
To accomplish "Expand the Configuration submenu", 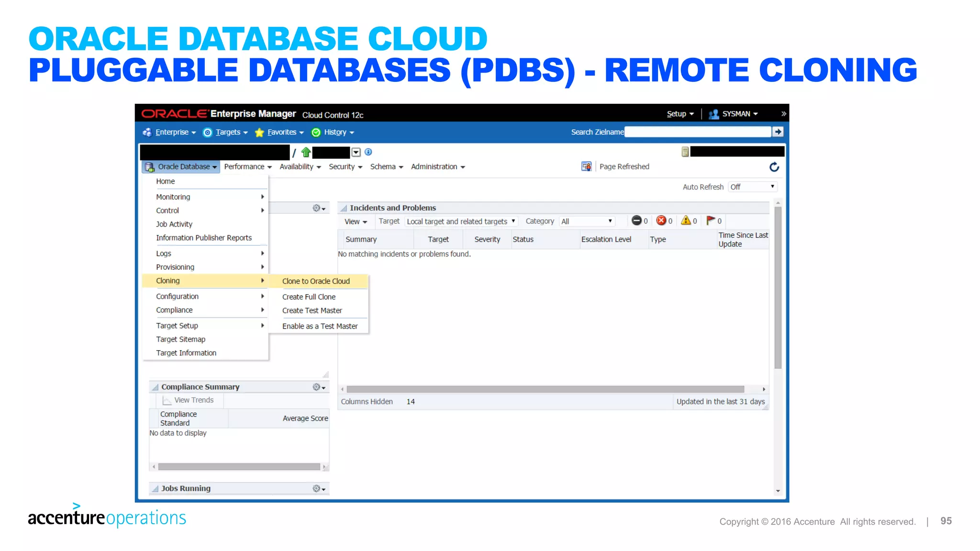I will [205, 297].
